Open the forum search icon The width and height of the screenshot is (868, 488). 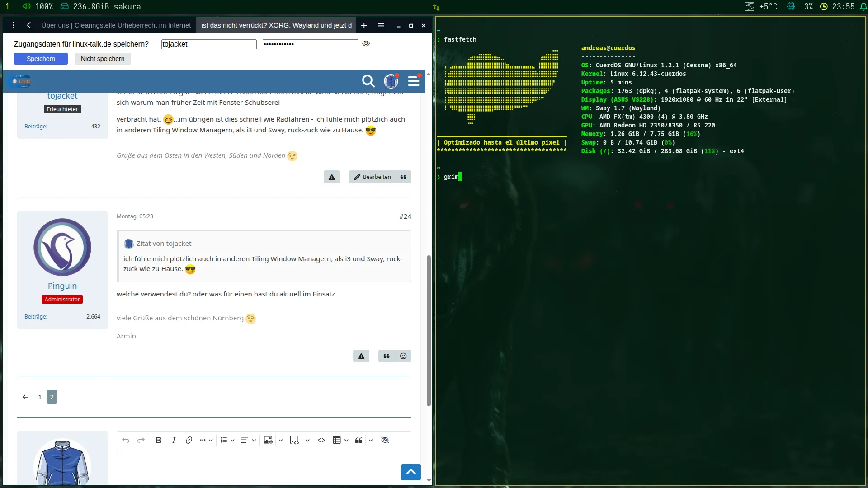click(x=368, y=81)
